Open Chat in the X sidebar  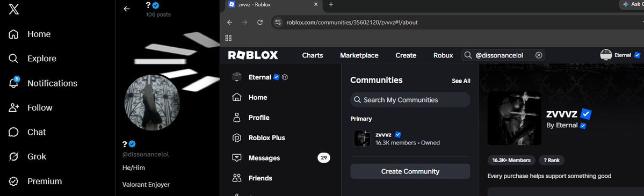click(x=27, y=132)
